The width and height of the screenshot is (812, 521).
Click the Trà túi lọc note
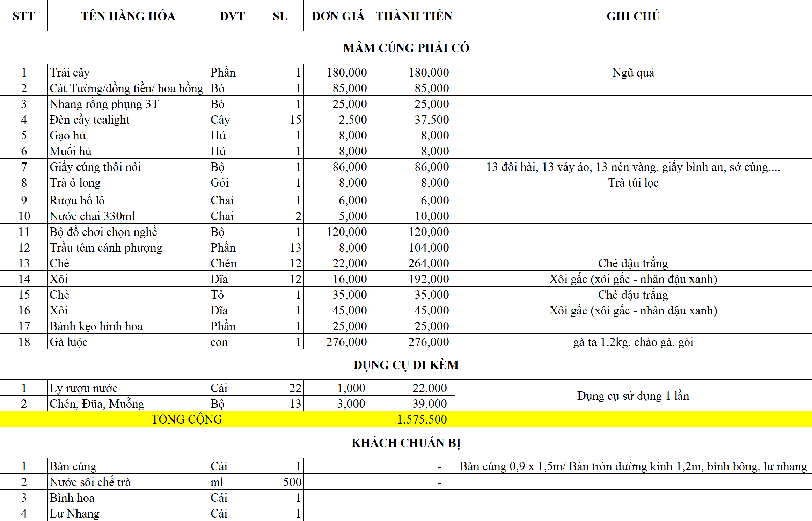tap(633, 182)
